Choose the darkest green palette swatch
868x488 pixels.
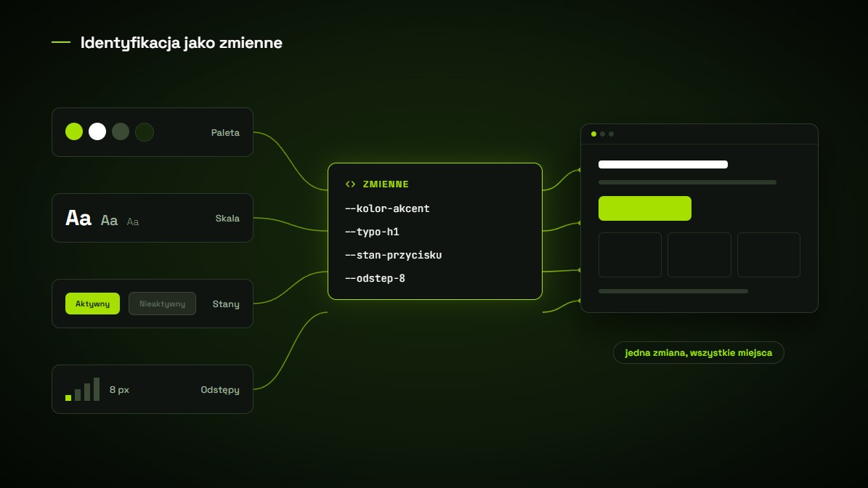pos(145,131)
